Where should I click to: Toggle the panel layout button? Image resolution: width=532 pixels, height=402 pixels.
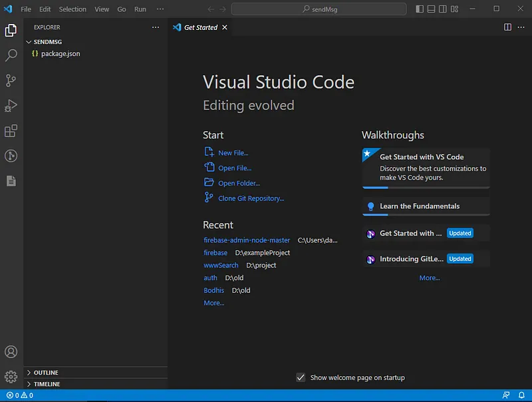click(432, 9)
